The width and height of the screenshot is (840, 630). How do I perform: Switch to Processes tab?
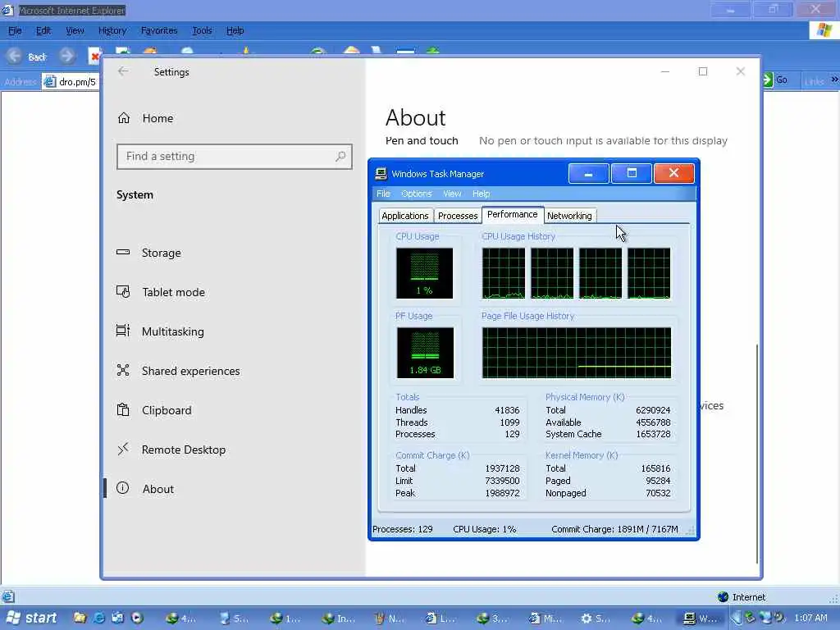pos(458,216)
